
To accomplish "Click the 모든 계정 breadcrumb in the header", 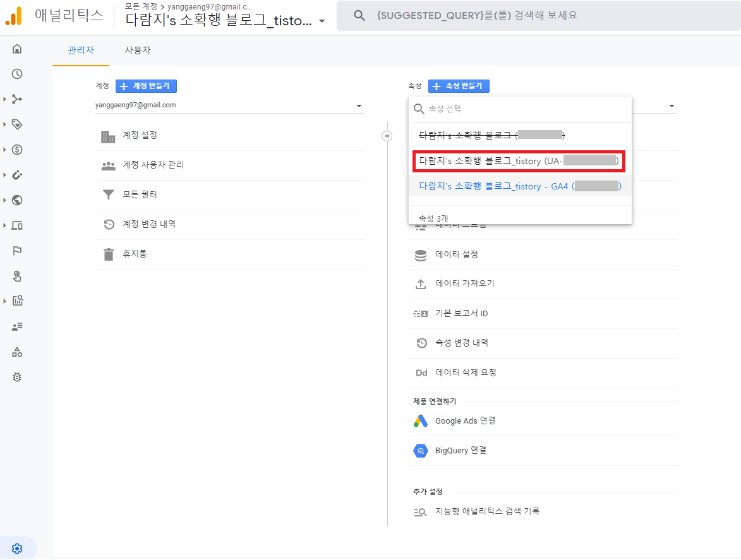I will [141, 6].
